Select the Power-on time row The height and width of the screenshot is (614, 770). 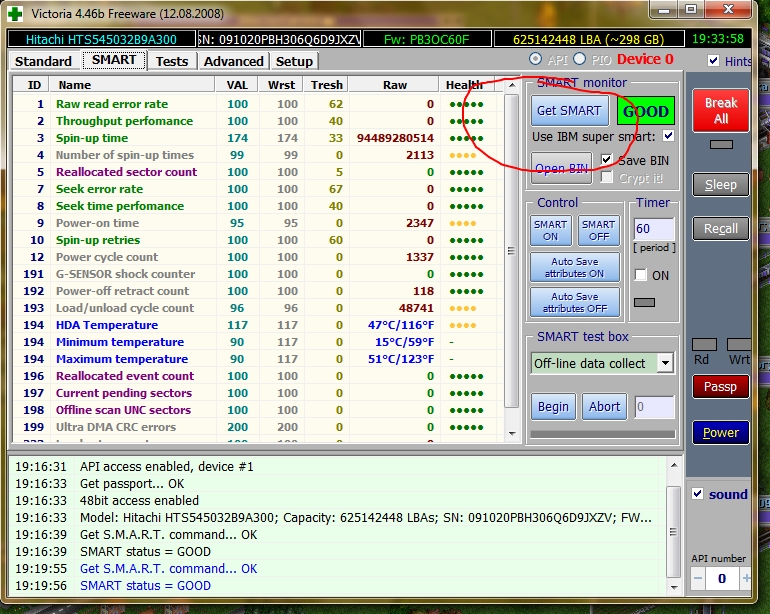[x=257, y=223]
